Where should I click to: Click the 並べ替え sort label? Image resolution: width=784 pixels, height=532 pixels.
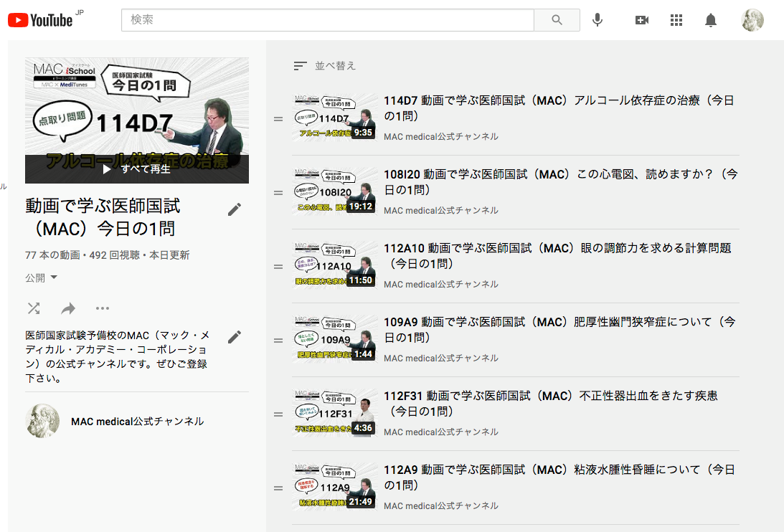point(335,66)
